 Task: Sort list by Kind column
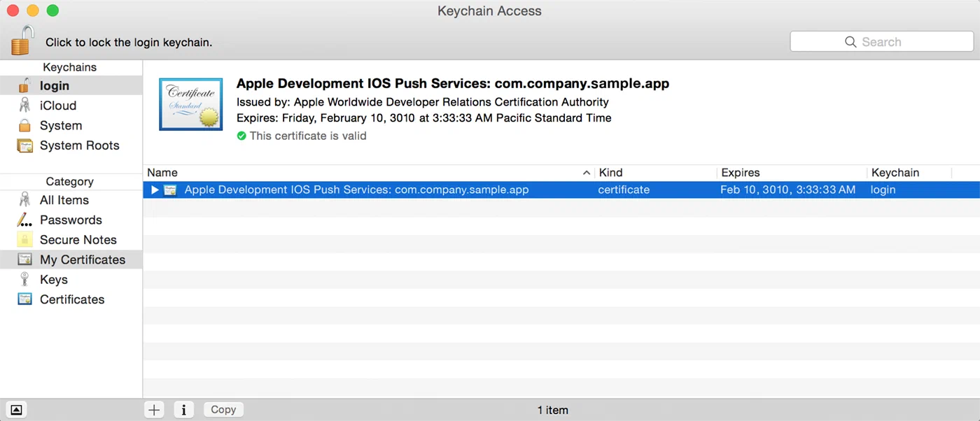coord(654,173)
